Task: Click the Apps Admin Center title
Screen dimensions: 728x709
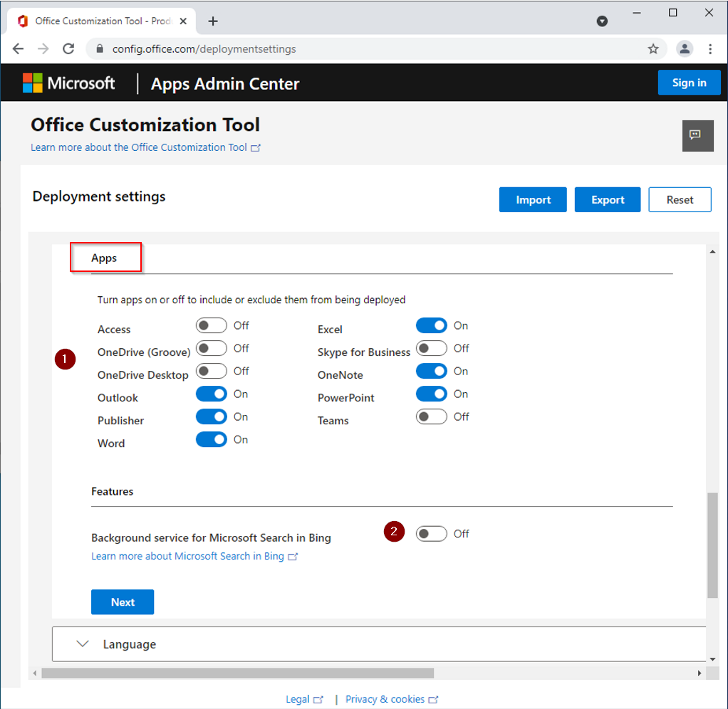Action: click(x=225, y=83)
